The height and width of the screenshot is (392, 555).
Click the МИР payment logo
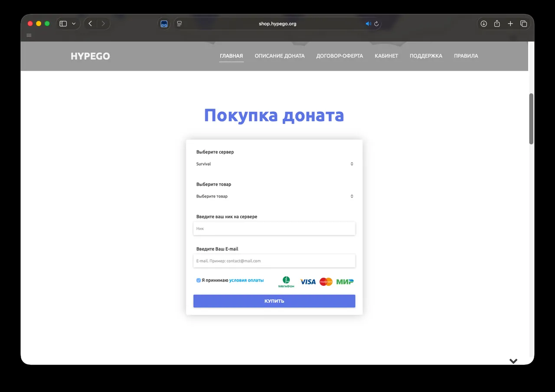click(x=345, y=282)
